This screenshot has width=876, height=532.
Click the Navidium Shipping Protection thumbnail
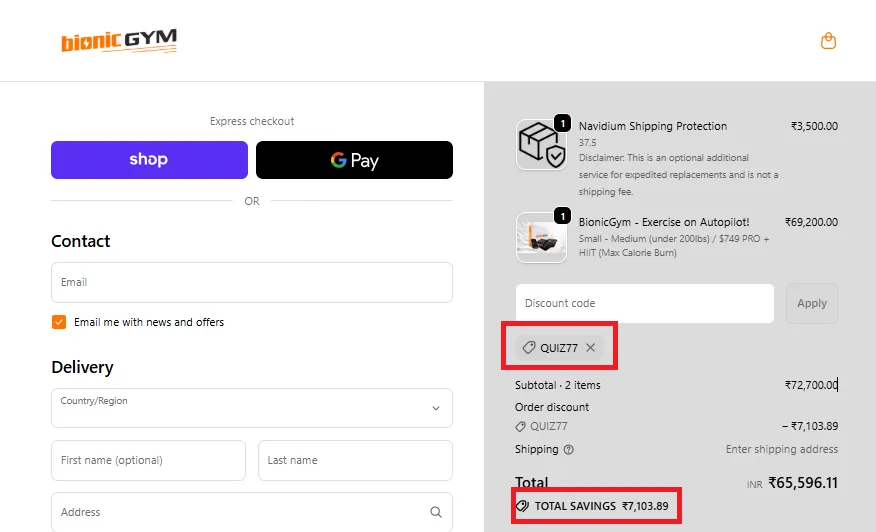click(541, 145)
